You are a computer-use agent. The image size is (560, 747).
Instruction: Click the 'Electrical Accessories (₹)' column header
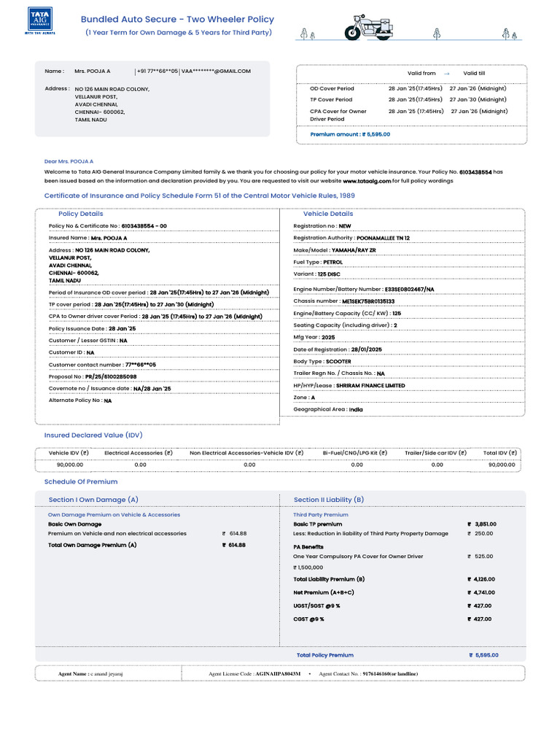[139, 453]
